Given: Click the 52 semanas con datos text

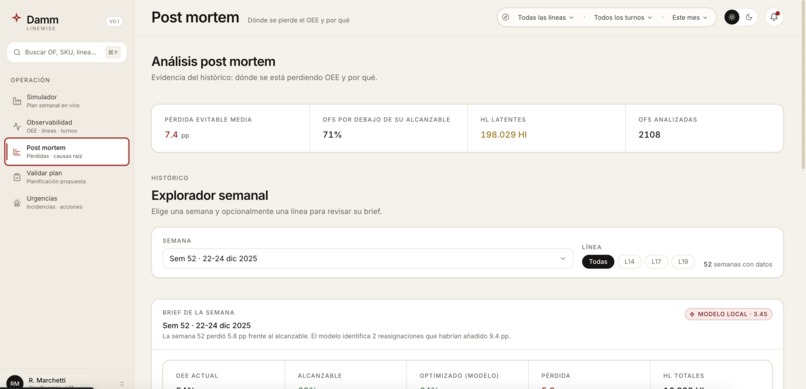Looking at the screenshot, I should coord(738,264).
